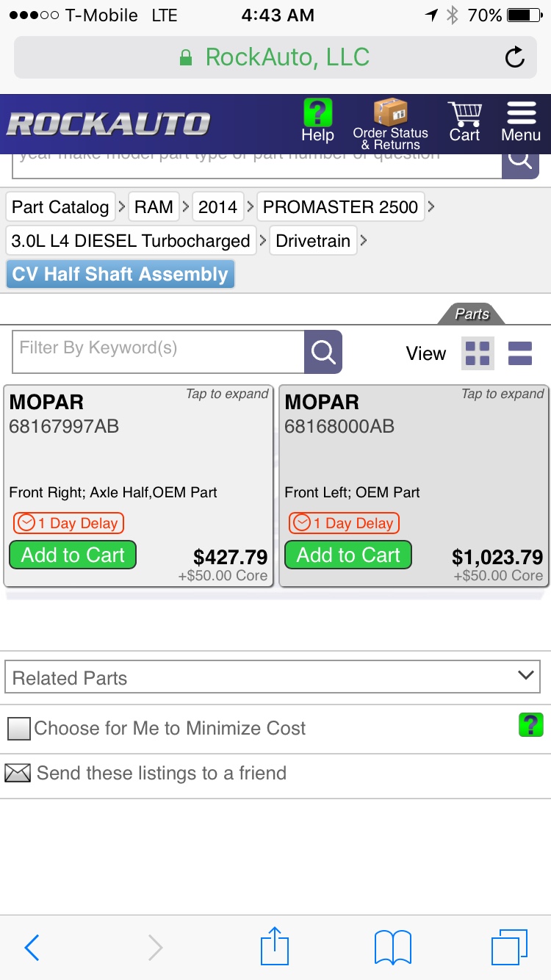The image size is (551, 980).
Task: Reload the page in Safari
Action: pos(514,57)
